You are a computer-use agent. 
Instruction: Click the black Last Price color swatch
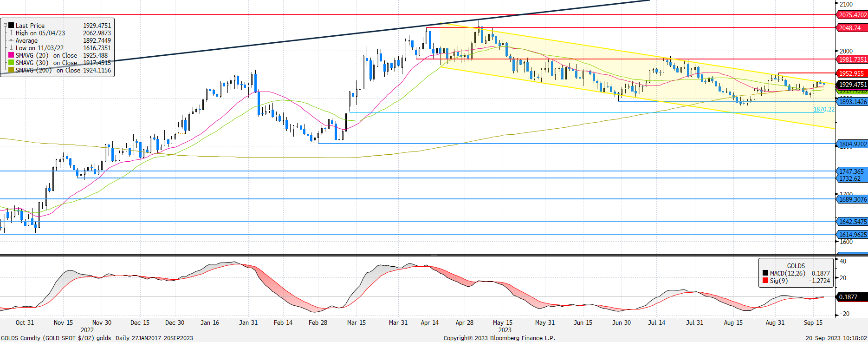pos(11,26)
